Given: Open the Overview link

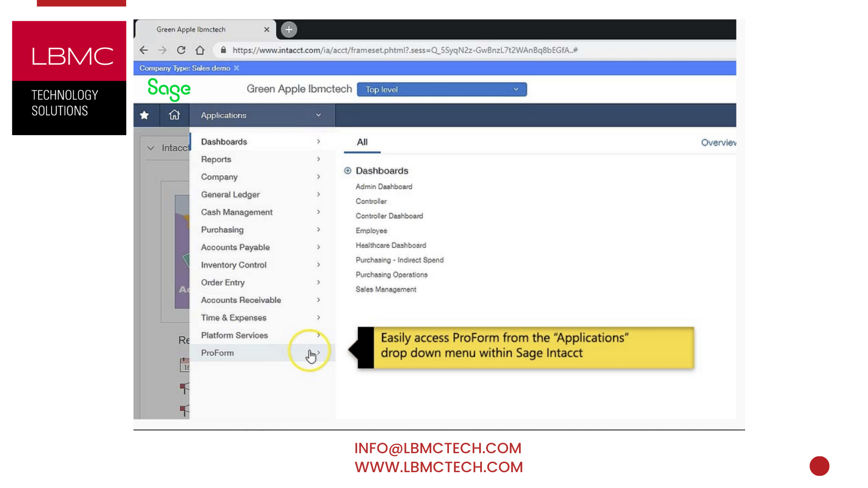Looking at the screenshot, I should [718, 143].
